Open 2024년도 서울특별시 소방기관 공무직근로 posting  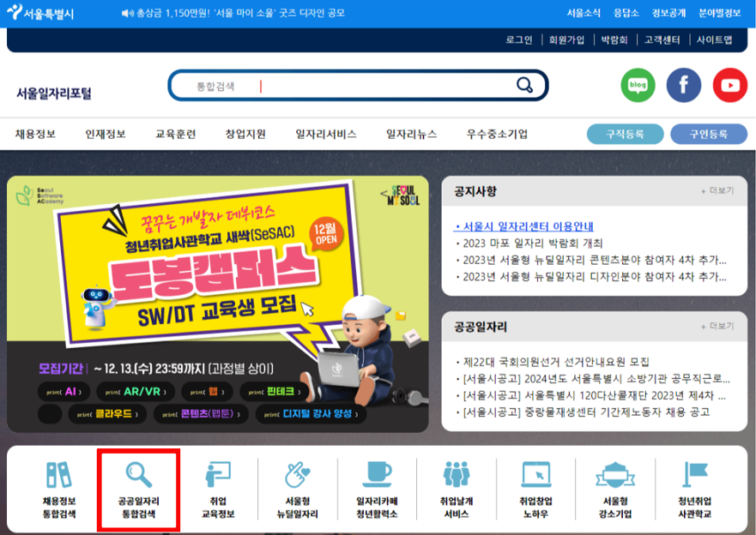click(593, 378)
